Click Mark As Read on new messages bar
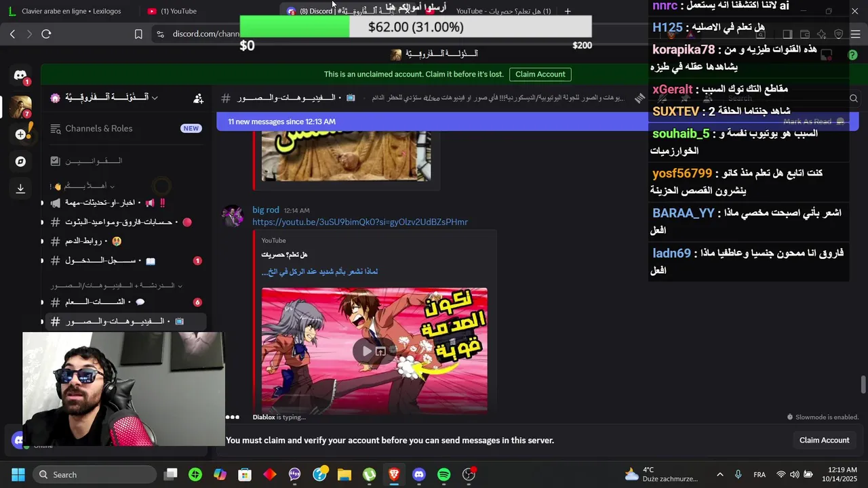The height and width of the screenshot is (488, 868). pyautogui.click(x=813, y=122)
